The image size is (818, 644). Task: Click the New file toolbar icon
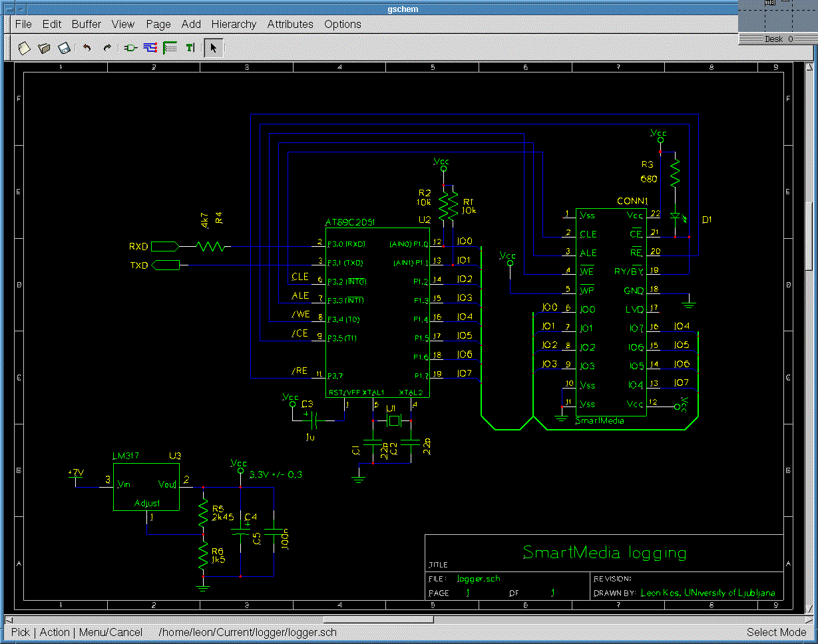tap(24, 48)
